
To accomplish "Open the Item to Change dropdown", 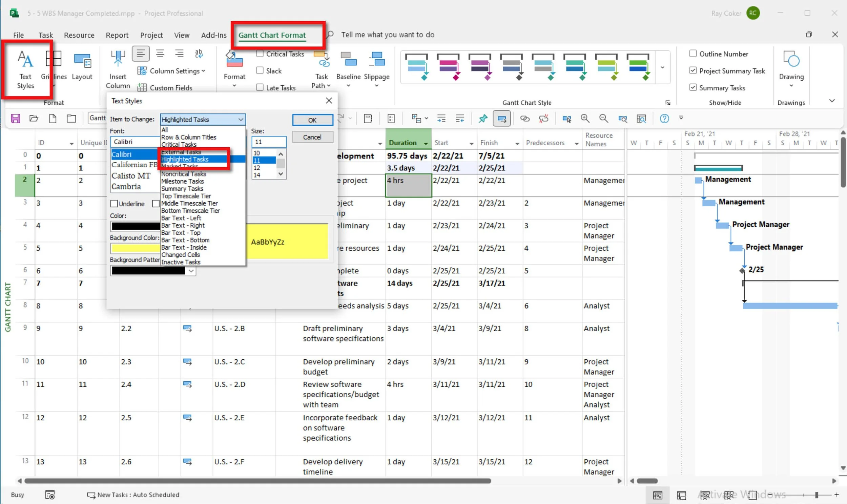I will tap(202, 120).
